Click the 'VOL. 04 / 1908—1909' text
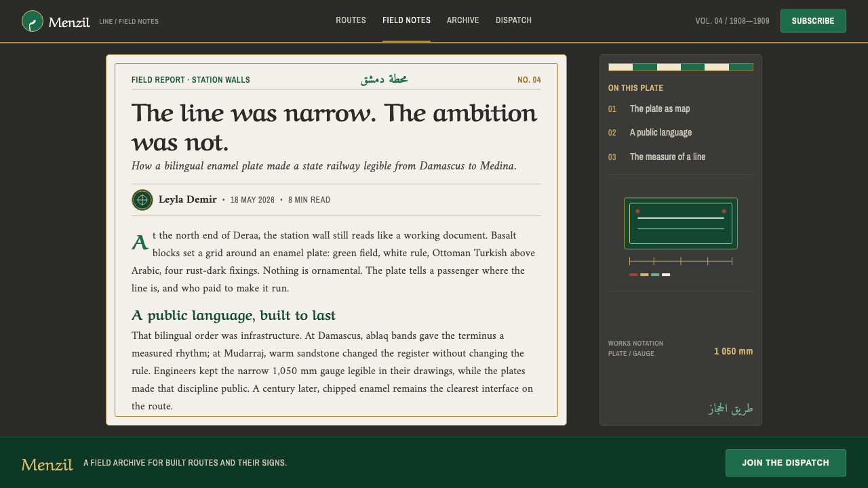868x488 pixels. tap(732, 21)
